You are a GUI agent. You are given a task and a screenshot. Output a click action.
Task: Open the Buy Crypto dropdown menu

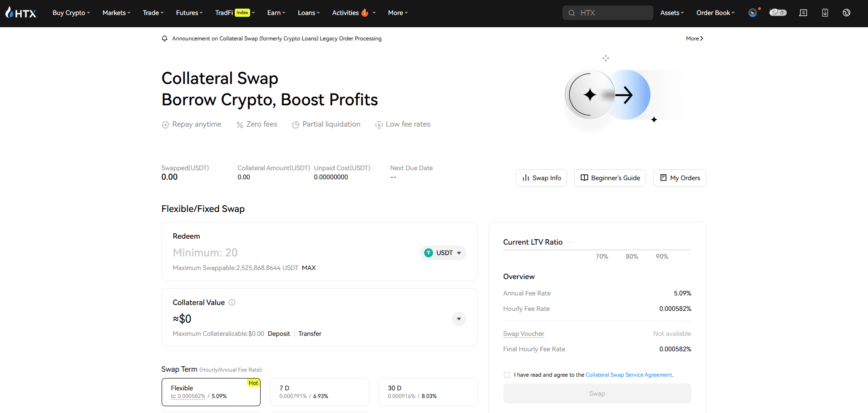71,13
